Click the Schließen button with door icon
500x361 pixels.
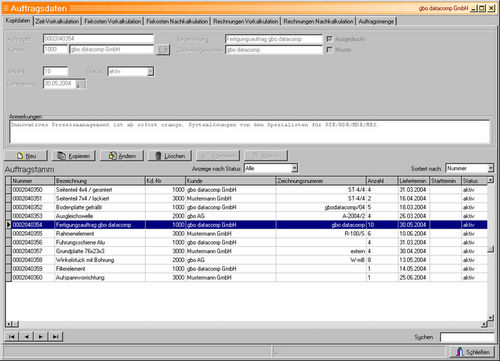tap(472, 352)
